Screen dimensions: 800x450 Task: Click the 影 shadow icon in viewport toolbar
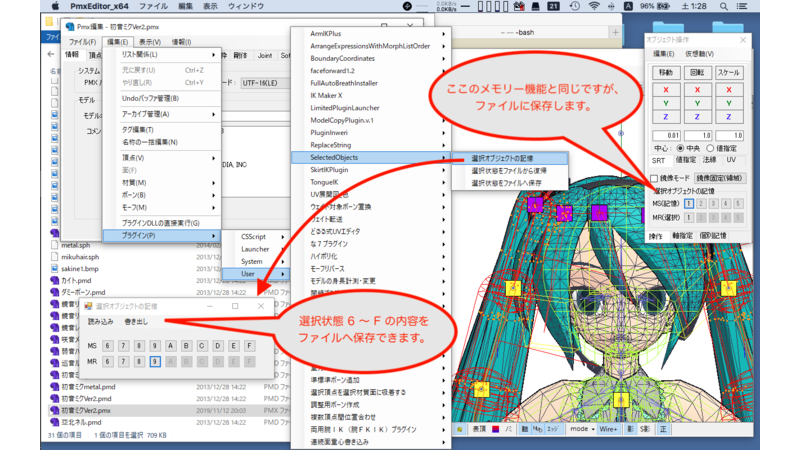(632, 429)
